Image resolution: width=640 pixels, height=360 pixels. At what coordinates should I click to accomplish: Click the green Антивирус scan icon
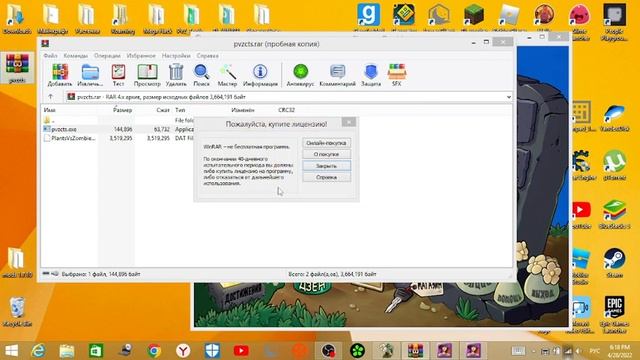300,75
